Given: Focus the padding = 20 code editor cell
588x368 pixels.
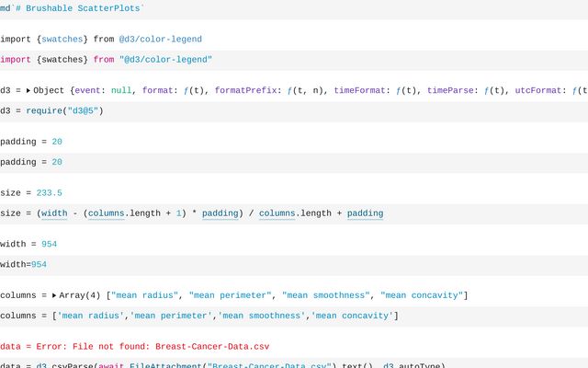Looking at the screenshot, I should (276, 162).
